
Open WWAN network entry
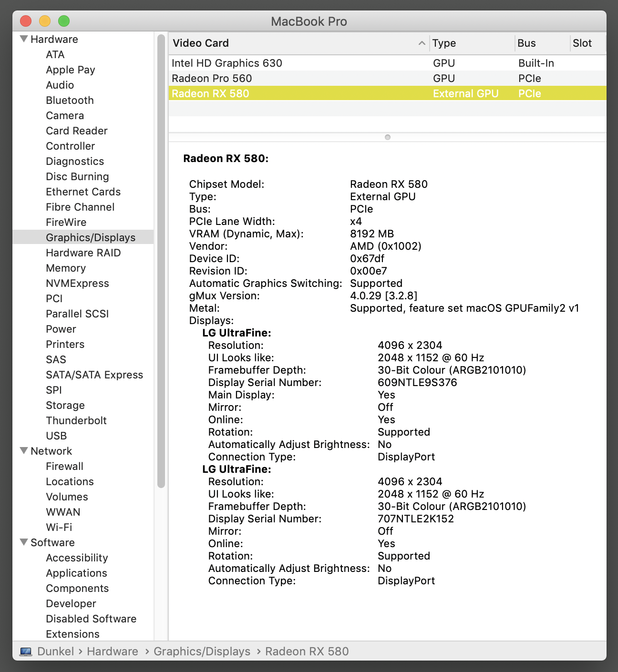tap(63, 512)
